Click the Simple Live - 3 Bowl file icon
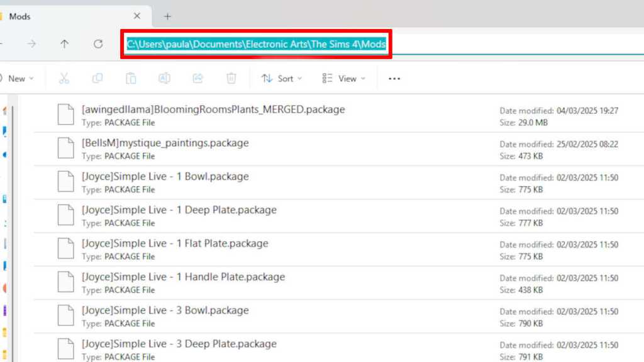Screen dimensions: 644x362 click(65, 316)
